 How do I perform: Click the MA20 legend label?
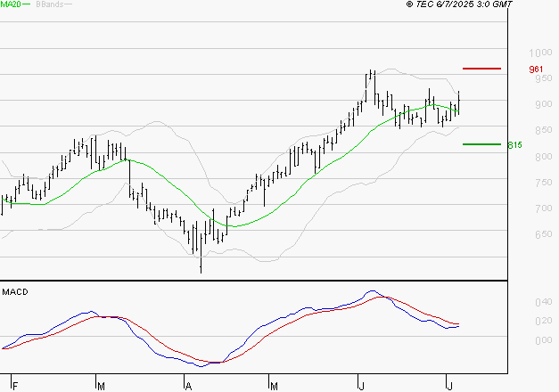point(11,4)
